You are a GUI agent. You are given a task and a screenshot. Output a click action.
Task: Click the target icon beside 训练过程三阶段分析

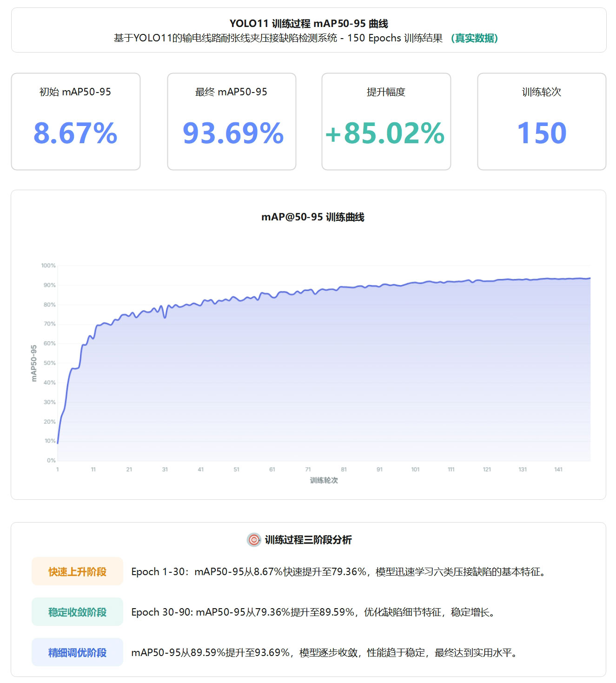[253, 539]
